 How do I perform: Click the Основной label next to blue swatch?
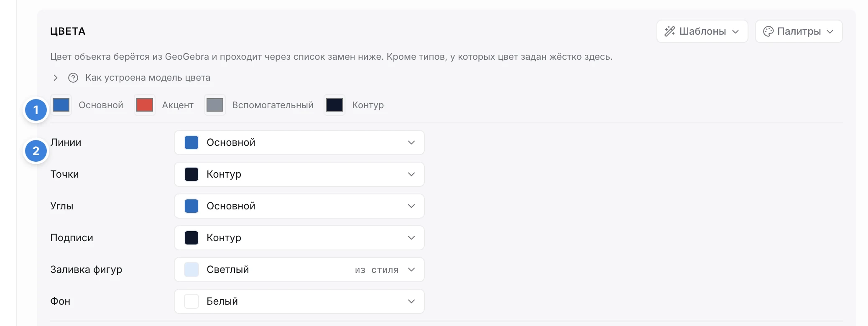101,105
